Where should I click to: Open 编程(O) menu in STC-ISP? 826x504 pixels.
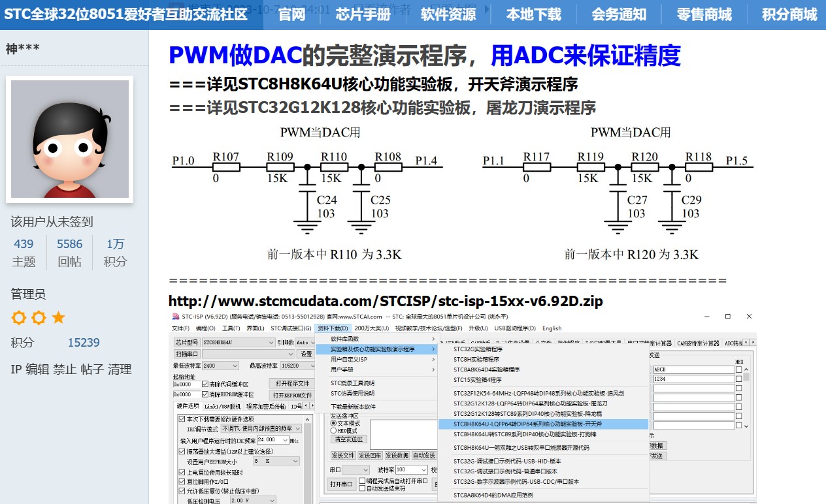click(206, 328)
